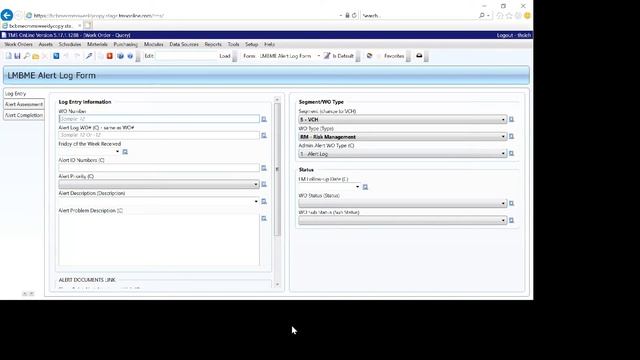Switch to the Log Entry tab
Viewport: 640px width, 360px height.
(x=24, y=93)
